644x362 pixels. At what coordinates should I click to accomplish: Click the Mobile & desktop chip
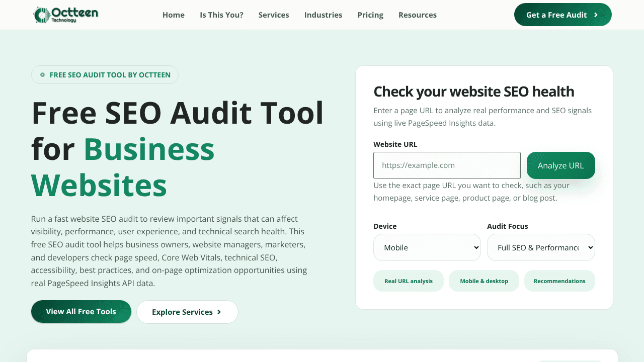pyautogui.click(x=484, y=281)
